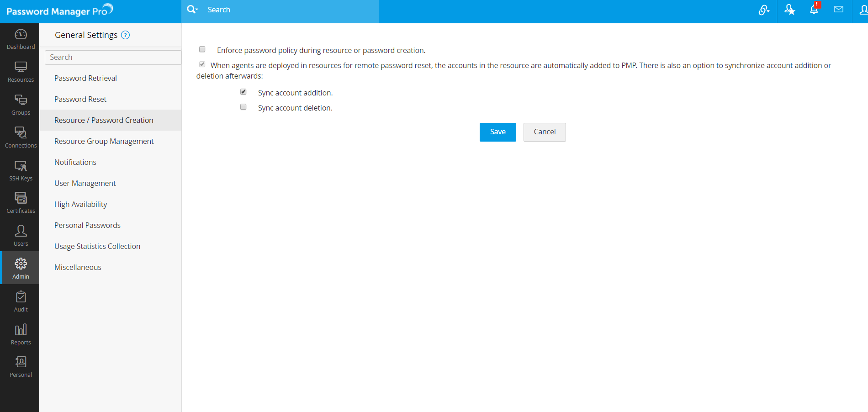Go to Resources in the sidebar
This screenshot has width=868, height=412.
[x=21, y=72]
